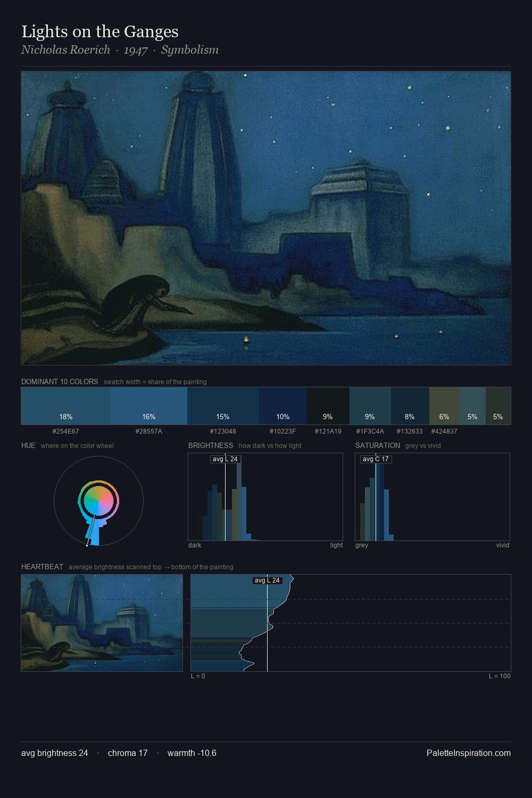Click the 'dark' brightness axis label
The height and width of the screenshot is (798, 532).
tap(195, 545)
